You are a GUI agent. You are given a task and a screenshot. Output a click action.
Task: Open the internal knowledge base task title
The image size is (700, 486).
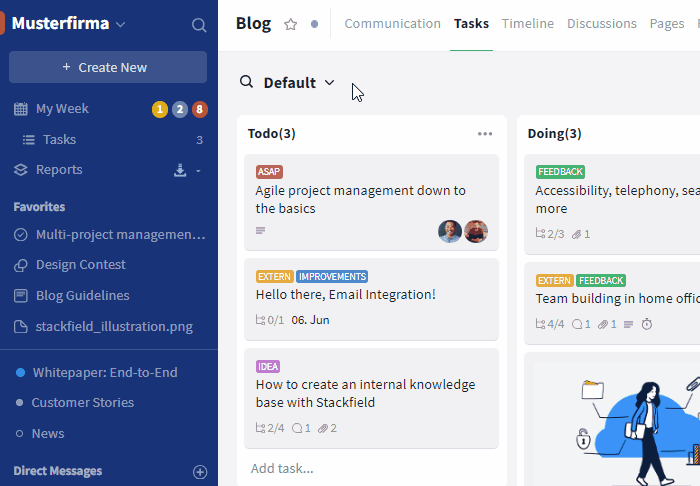pos(365,394)
